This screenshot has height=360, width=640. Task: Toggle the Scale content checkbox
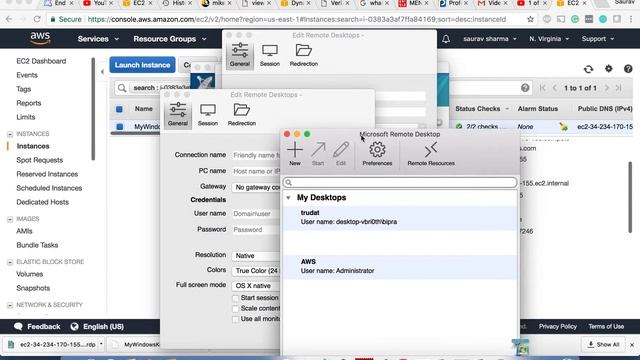coord(236,309)
